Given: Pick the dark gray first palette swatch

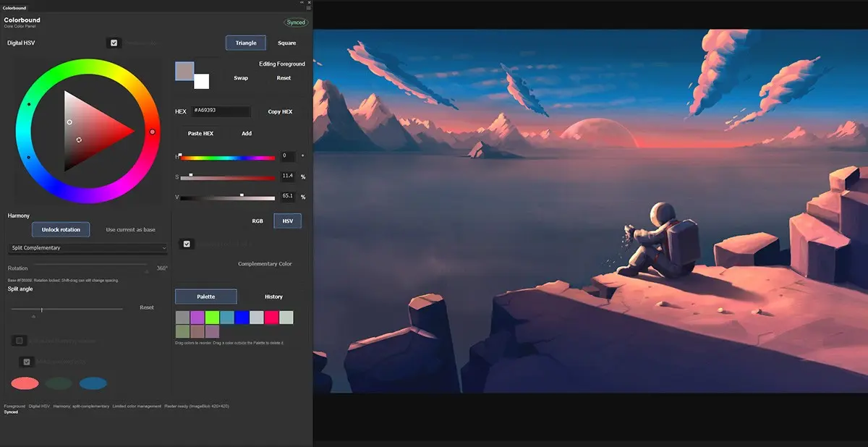Looking at the screenshot, I should coord(182,318).
